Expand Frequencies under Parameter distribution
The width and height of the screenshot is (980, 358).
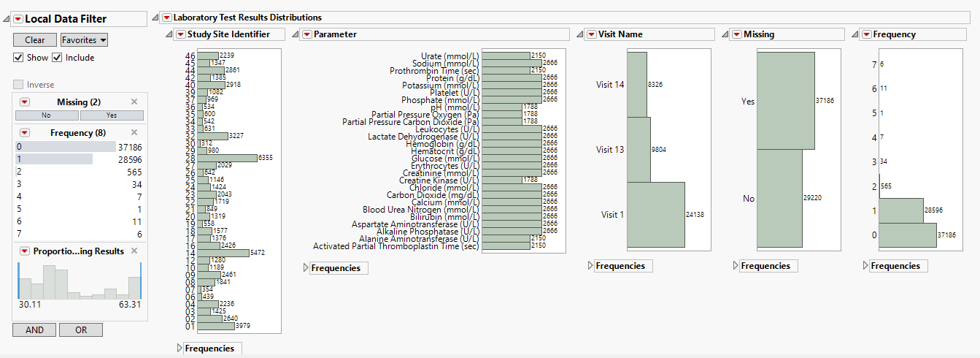point(306,268)
